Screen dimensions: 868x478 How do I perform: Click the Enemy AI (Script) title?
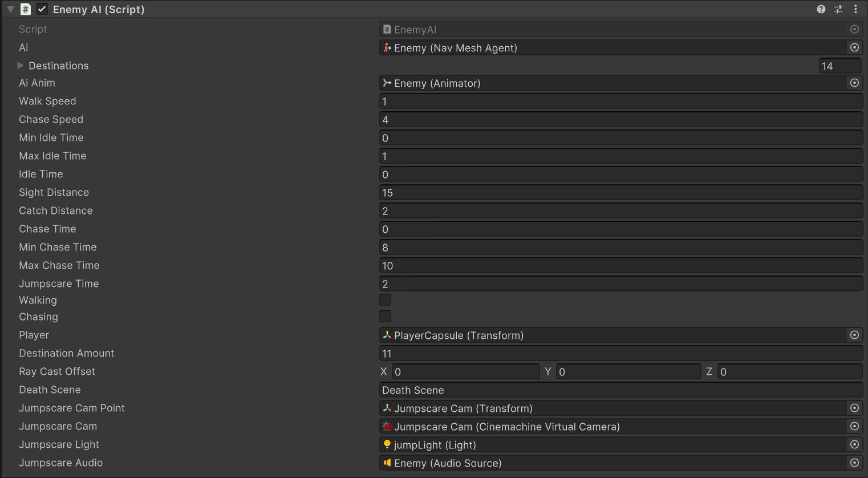coord(99,9)
